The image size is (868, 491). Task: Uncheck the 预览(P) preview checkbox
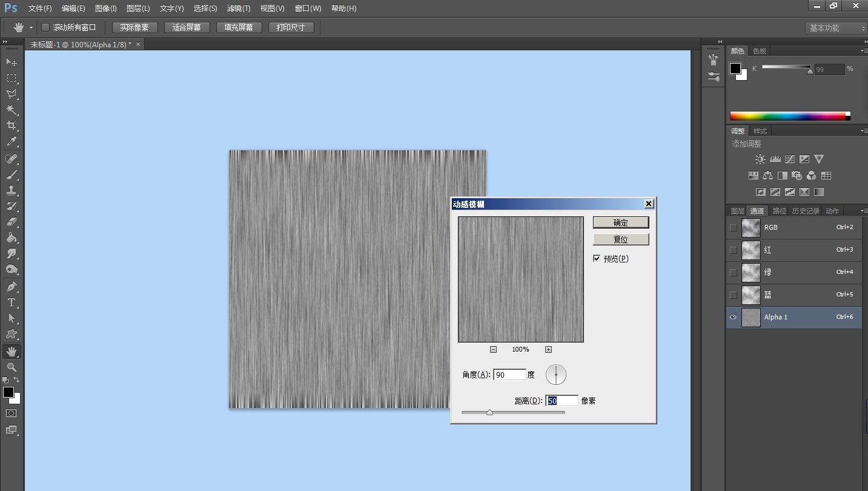point(597,258)
